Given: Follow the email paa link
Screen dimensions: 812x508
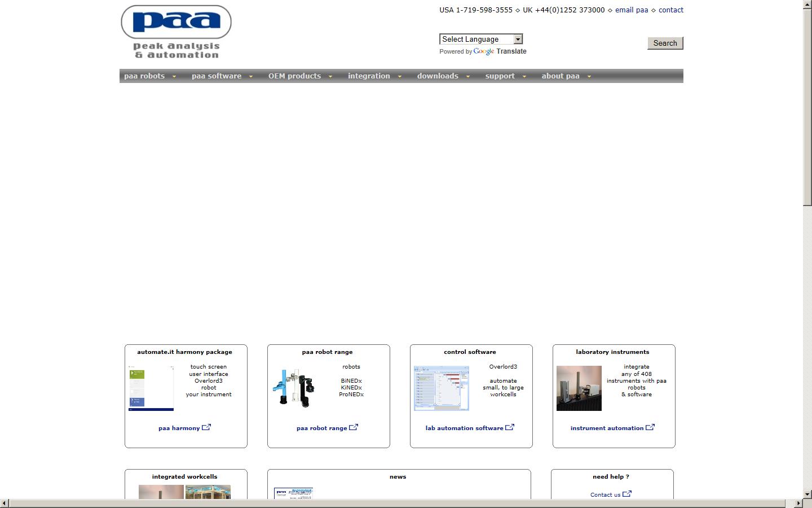Looking at the screenshot, I should [631, 10].
